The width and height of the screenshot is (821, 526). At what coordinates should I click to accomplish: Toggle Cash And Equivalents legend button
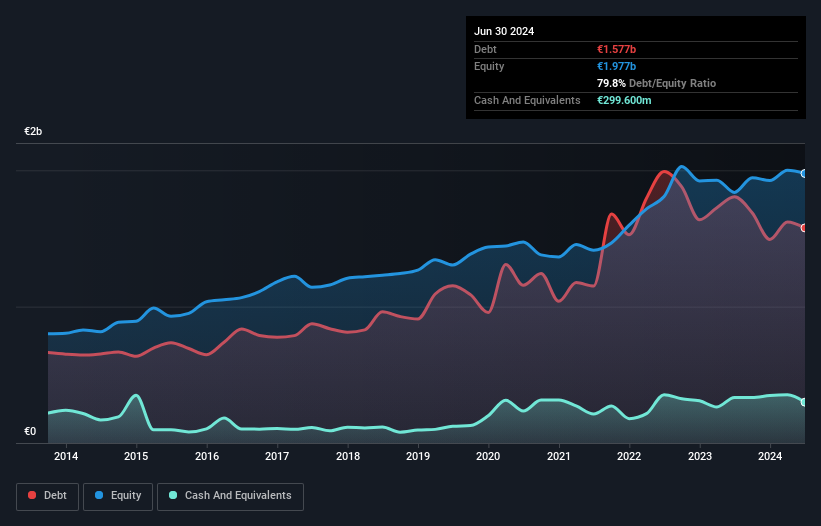point(230,496)
